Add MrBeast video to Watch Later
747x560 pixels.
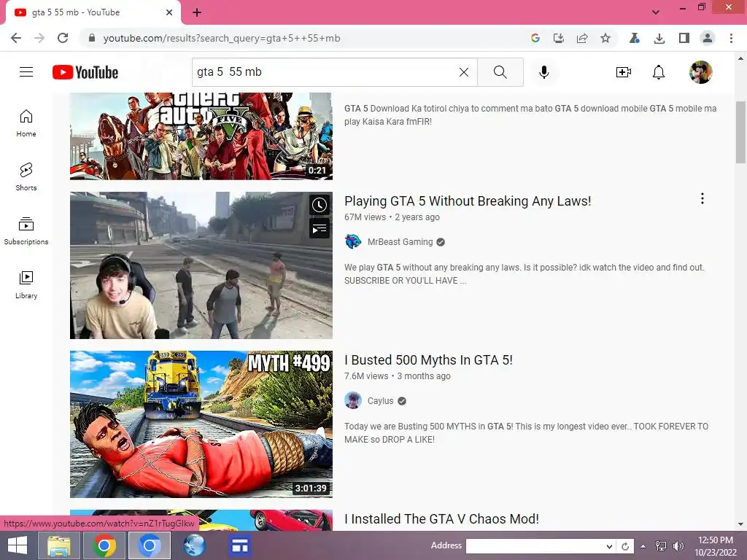(320, 205)
